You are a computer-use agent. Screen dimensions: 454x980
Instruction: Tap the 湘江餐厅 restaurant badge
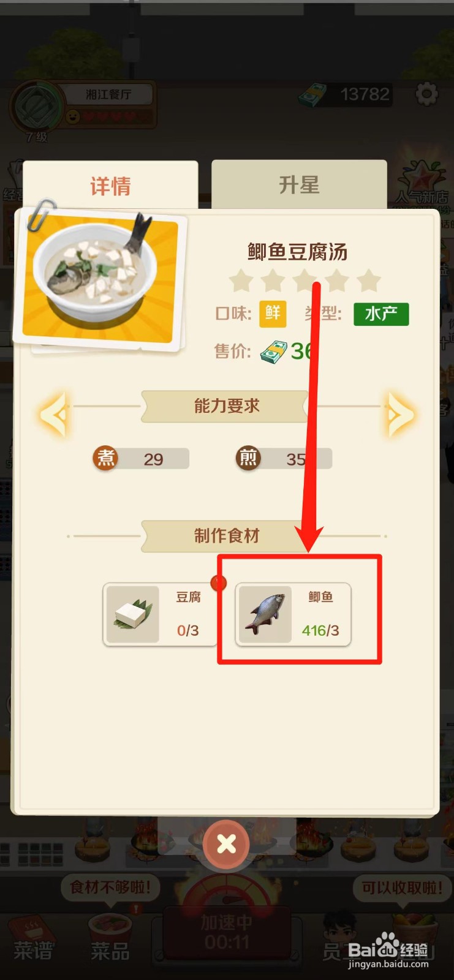pyautogui.click(x=83, y=106)
